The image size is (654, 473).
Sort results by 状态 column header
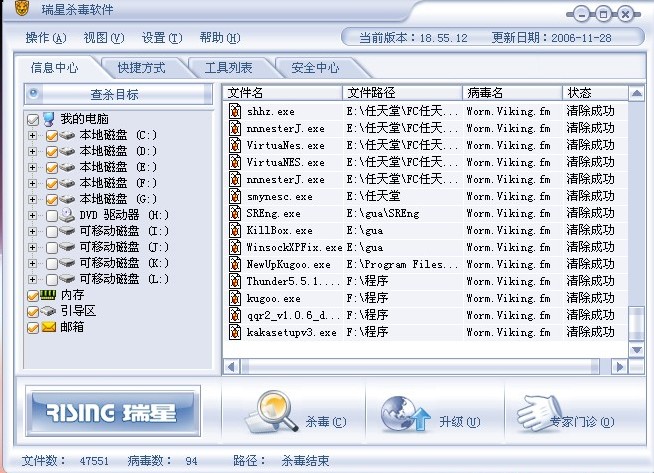595,93
